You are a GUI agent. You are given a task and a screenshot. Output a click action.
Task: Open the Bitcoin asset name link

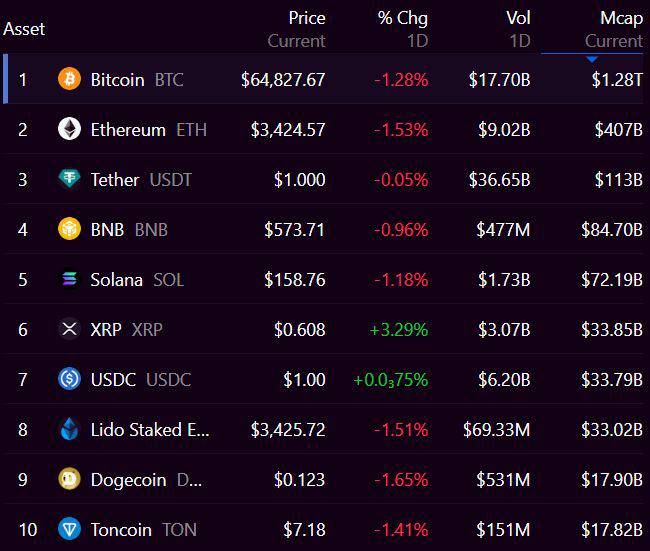point(117,80)
